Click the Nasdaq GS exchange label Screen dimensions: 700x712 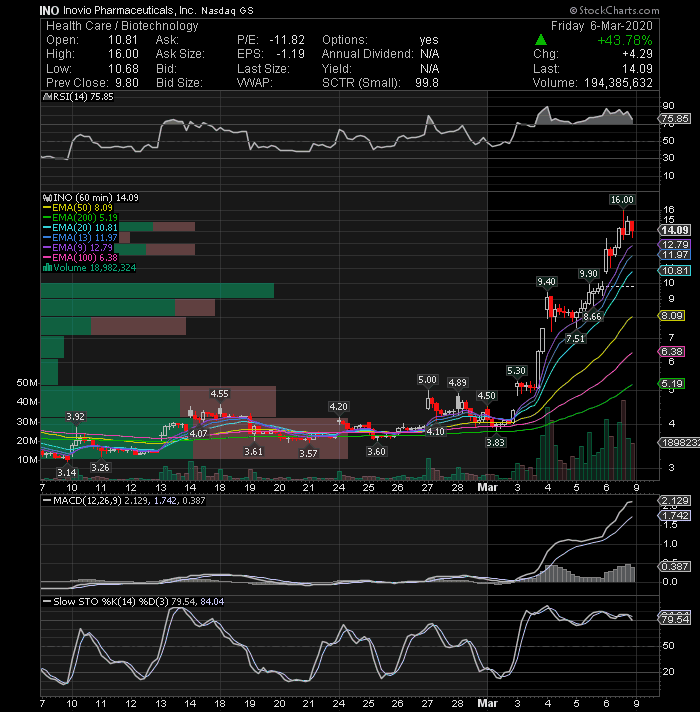(x=227, y=10)
